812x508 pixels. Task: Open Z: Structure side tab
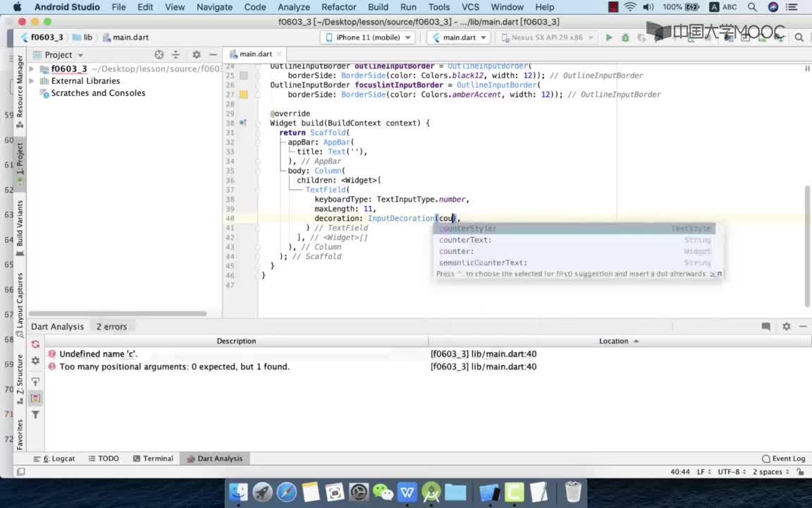tap(20, 380)
